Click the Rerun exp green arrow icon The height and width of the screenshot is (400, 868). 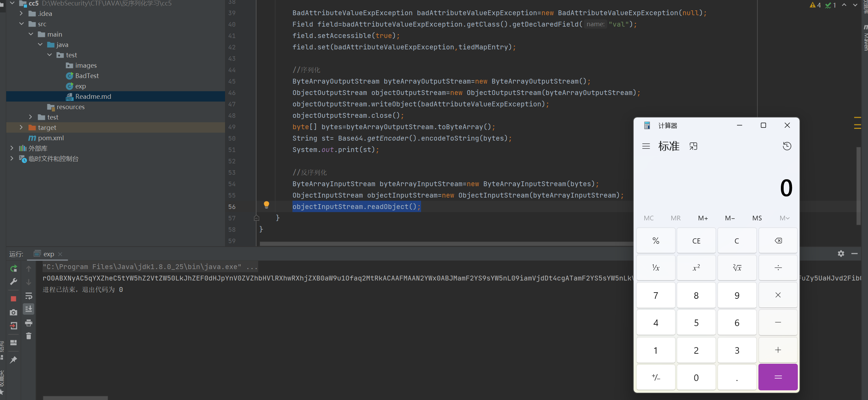click(x=13, y=268)
